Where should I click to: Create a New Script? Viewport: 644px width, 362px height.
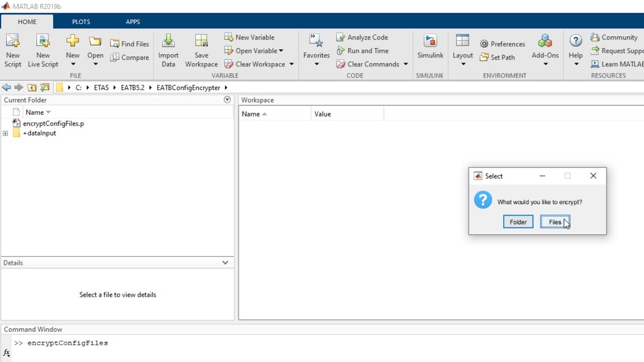click(13, 50)
